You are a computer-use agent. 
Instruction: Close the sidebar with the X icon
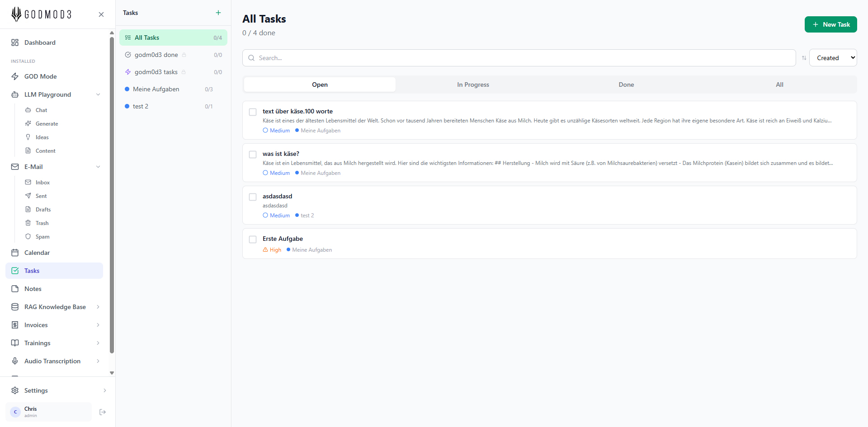click(101, 14)
